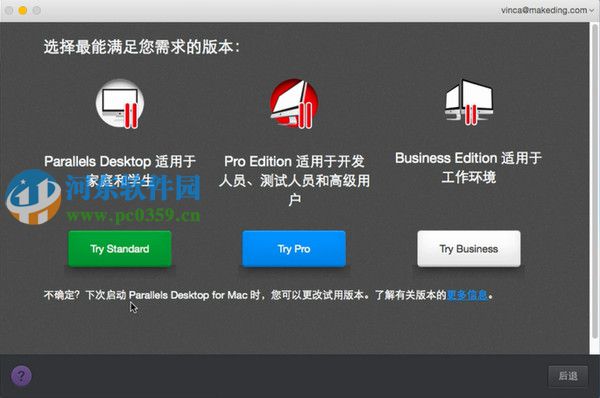600x398 pixels.
Task: Click the Business Edition 适用于工作环境 text
Action: pyautogui.click(x=468, y=168)
